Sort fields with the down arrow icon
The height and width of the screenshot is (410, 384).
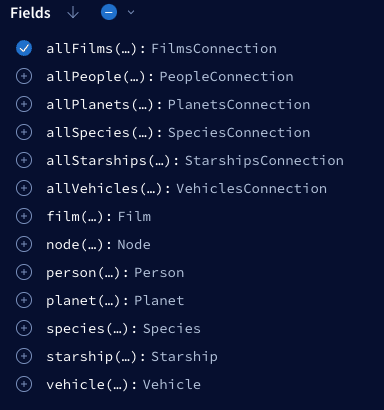tap(73, 13)
